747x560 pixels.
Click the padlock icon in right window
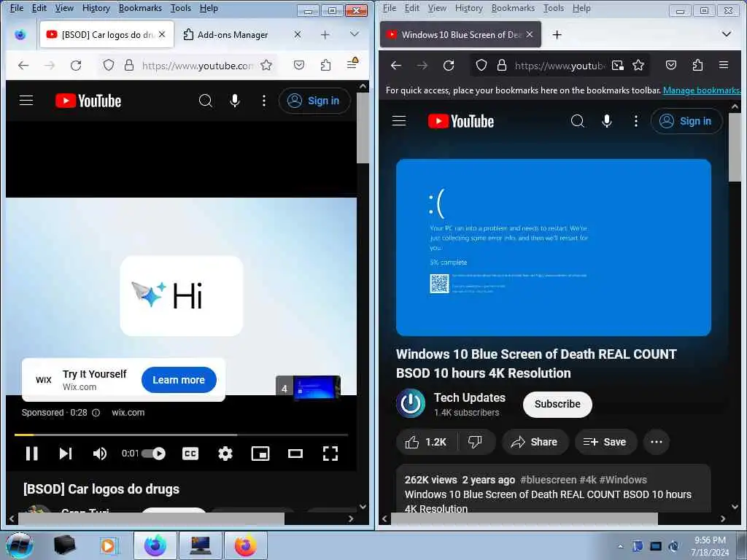point(501,65)
